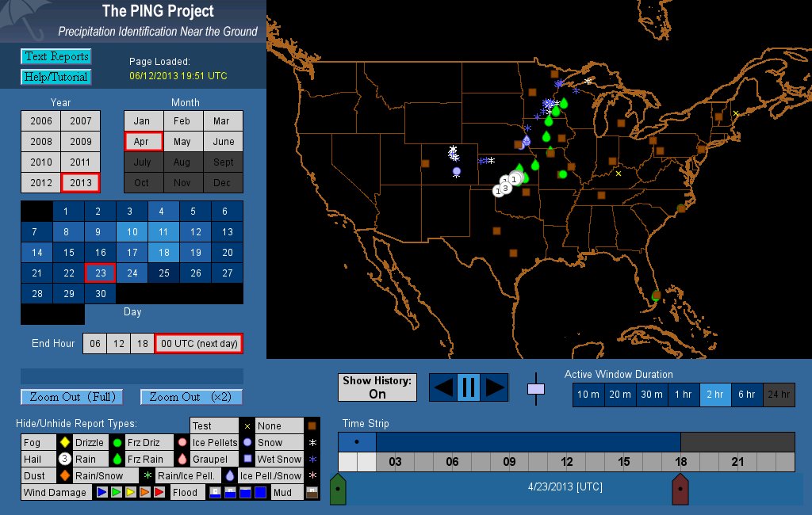
Task: Pick May in the month selector
Action: (182, 142)
